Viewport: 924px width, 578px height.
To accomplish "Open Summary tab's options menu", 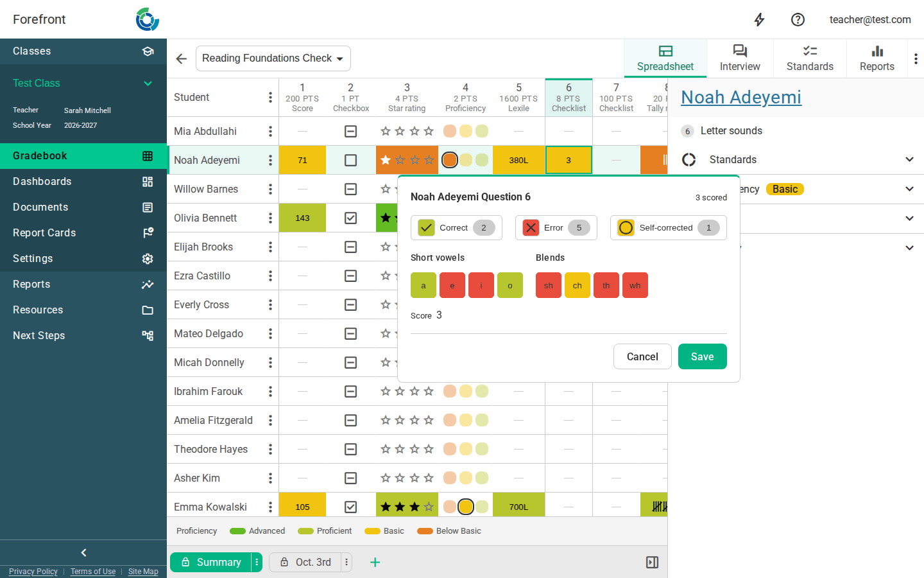I will [x=257, y=562].
